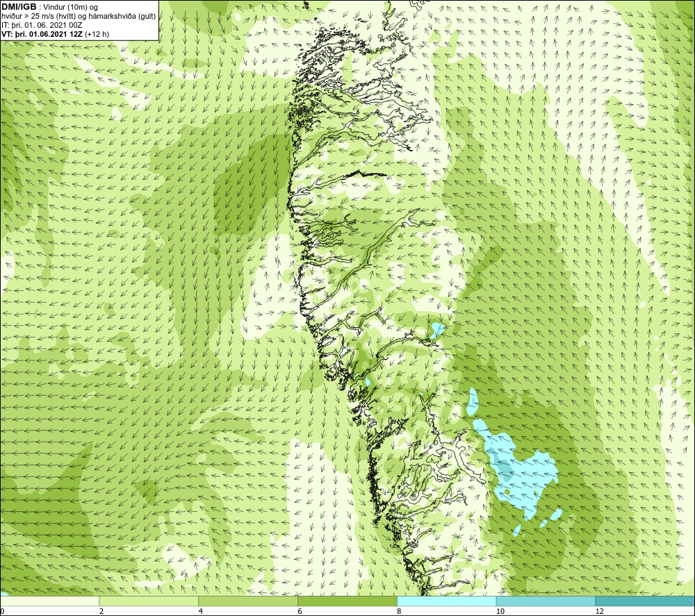Image resolution: width=695 pixels, height=616 pixels.
Task: Click the '4' scale label
Action: pos(201,611)
